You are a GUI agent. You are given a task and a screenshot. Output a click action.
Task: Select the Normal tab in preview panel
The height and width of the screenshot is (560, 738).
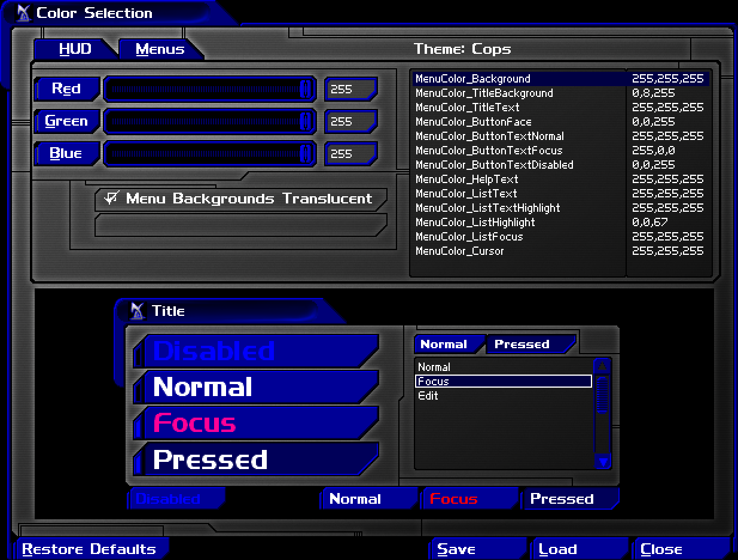(x=449, y=344)
